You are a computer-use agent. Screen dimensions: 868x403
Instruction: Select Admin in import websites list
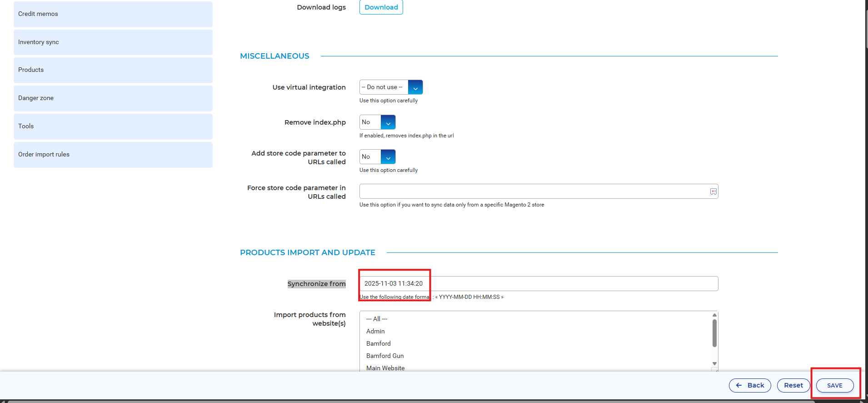pyautogui.click(x=375, y=331)
